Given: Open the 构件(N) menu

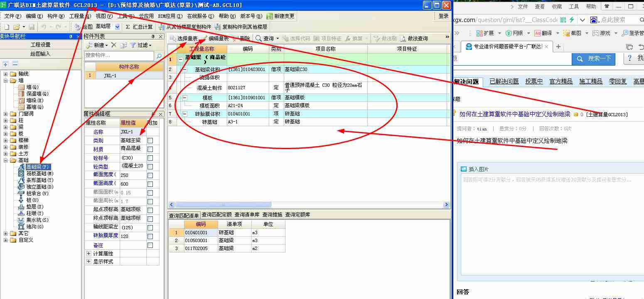Looking at the screenshot, I should click(56, 16).
